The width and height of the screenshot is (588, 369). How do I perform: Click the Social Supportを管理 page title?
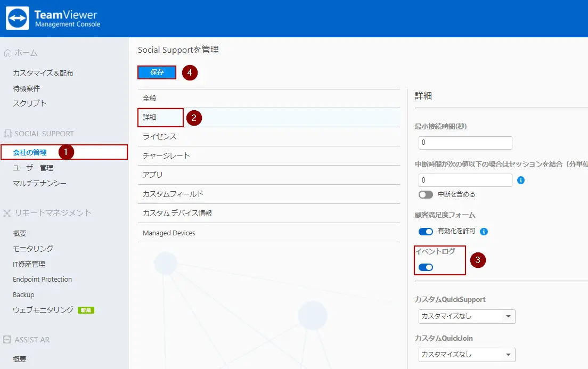coord(178,50)
